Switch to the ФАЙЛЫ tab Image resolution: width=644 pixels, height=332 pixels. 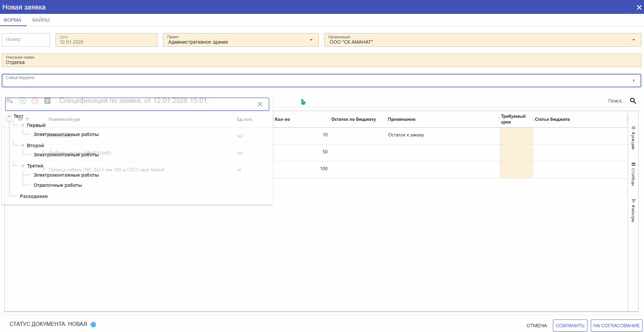click(41, 20)
